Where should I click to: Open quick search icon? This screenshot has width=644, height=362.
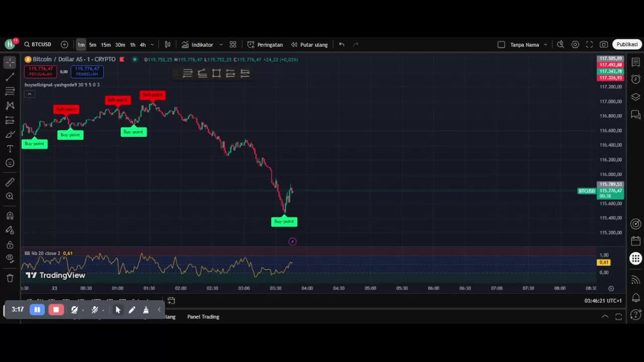560,44
